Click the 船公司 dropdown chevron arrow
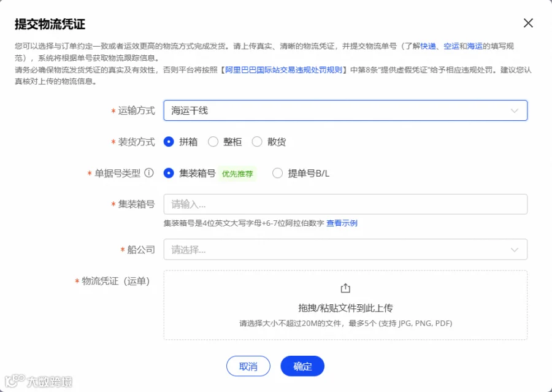The width and height of the screenshot is (552, 392). [x=515, y=250]
